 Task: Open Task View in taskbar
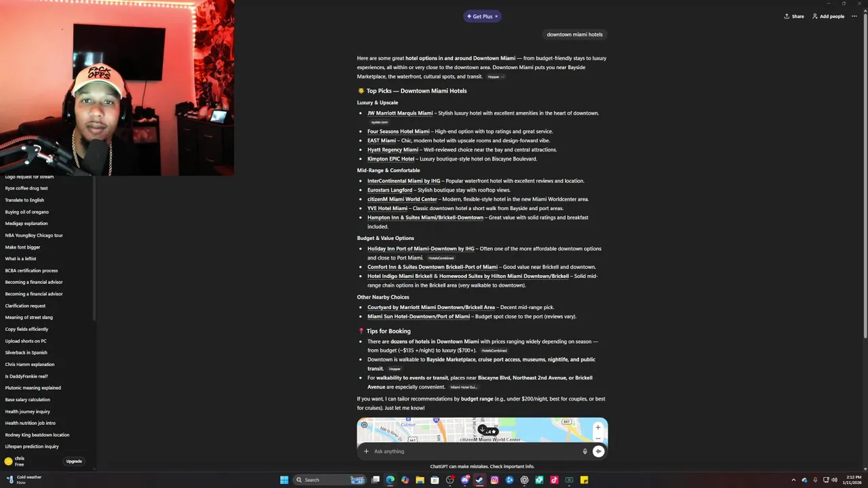(x=375, y=480)
